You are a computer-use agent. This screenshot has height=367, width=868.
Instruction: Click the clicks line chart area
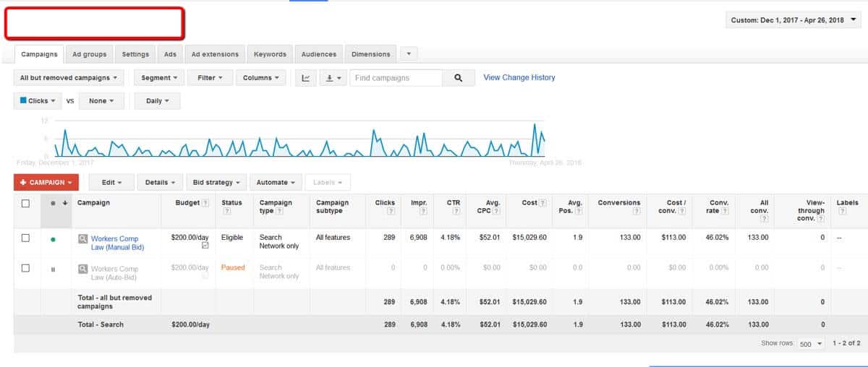point(299,139)
